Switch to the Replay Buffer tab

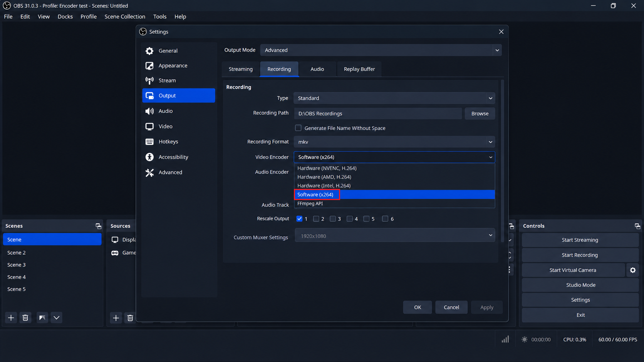(359, 69)
